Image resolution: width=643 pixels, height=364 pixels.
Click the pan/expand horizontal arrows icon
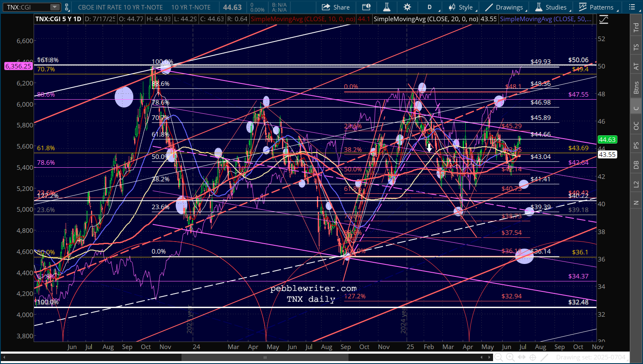coord(521,357)
